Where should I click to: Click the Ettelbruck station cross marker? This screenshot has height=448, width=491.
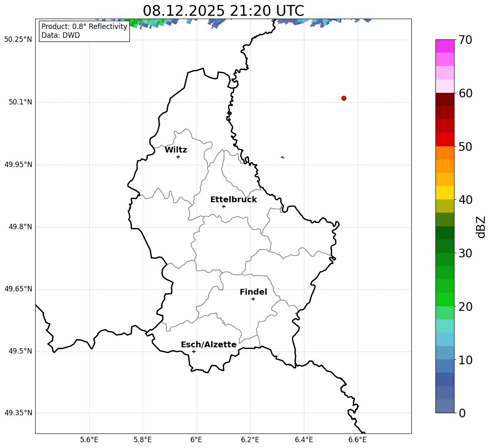pyautogui.click(x=224, y=206)
